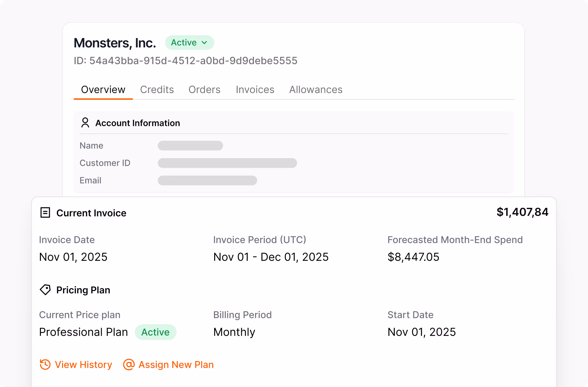Click the Current Invoice document icon
Viewport: 588px width, 387px height.
[46, 212]
